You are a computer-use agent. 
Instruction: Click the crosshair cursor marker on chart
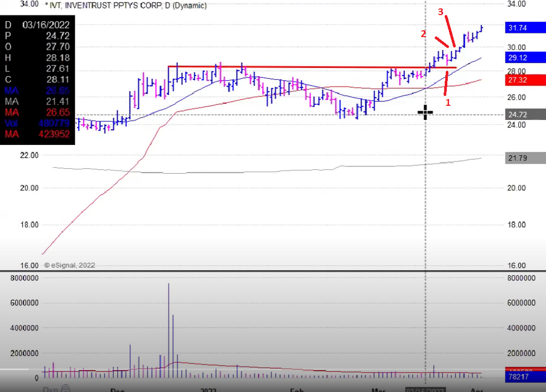[x=425, y=112]
